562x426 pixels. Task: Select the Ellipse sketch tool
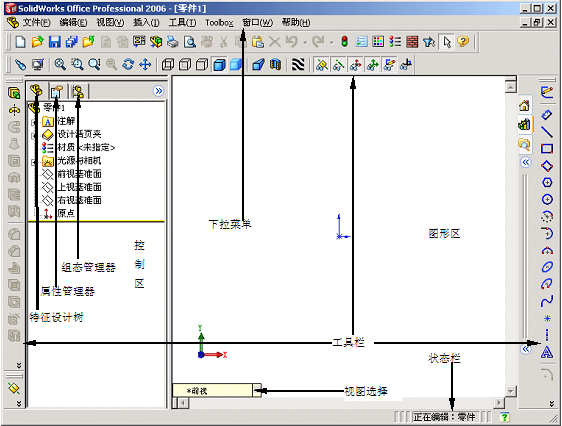(547, 267)
